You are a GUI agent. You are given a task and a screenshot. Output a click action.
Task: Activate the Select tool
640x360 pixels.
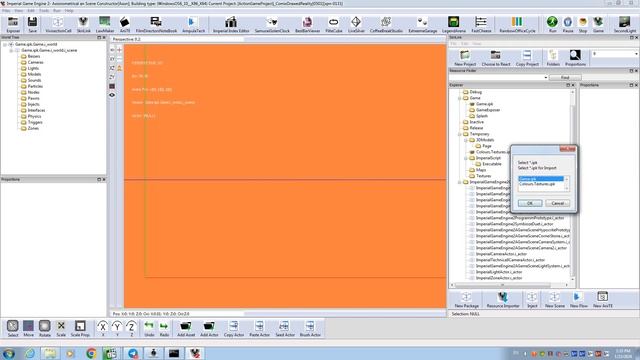(x=13, y=328)
